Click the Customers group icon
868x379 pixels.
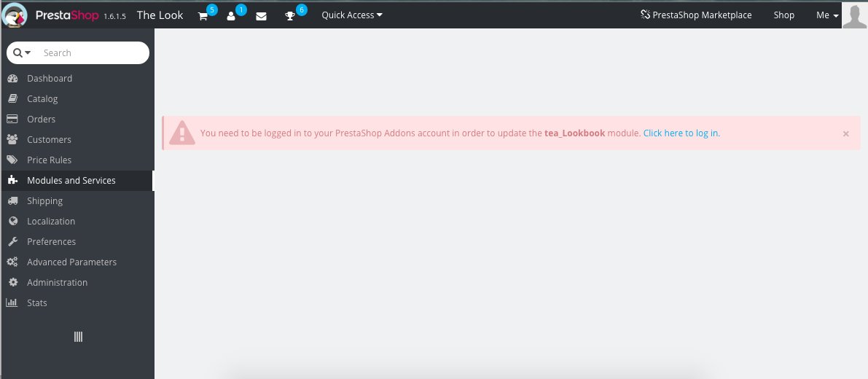[12, 139]
